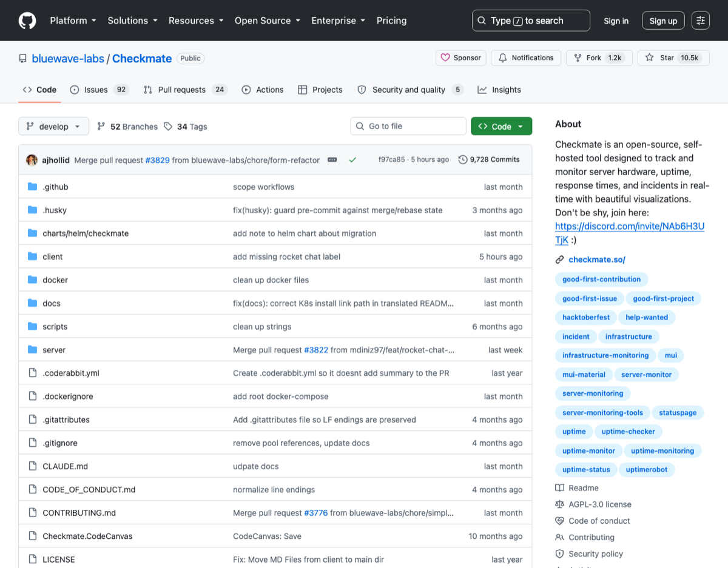
Task: Switch to the Issues tab
Action: (99, 90)
